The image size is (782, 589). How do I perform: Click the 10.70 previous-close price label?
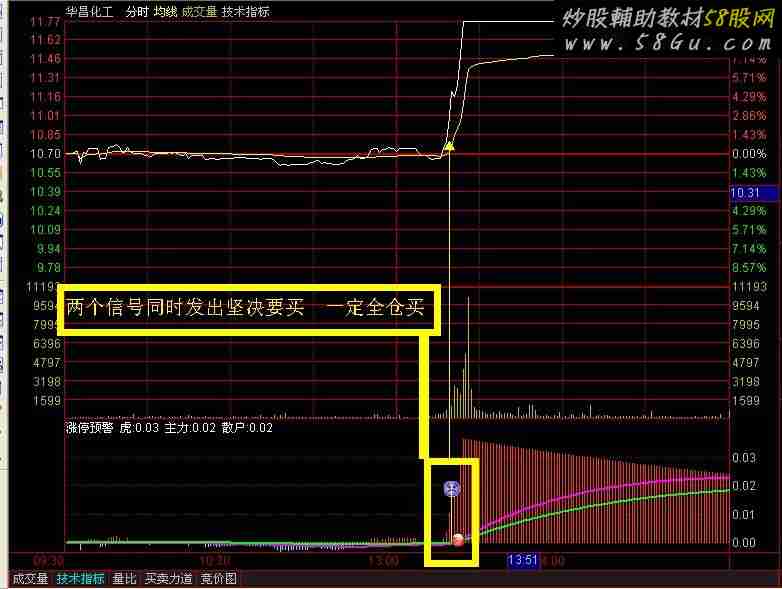[x=45, y=154]
